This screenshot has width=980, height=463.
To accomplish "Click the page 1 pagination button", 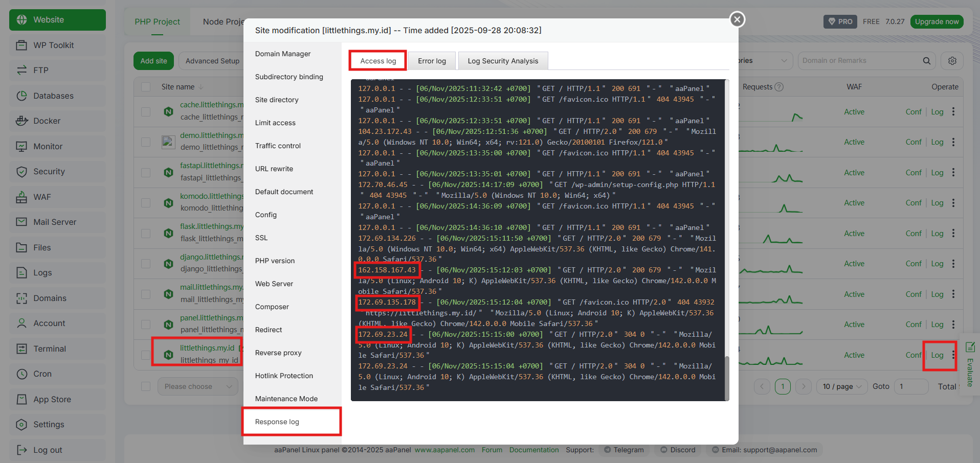I will tap(783, 386).
